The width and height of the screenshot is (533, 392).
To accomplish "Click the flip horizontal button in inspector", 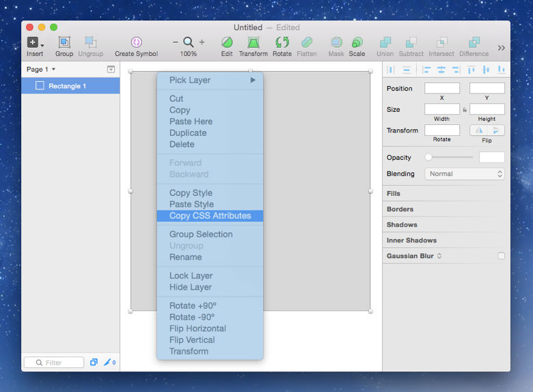I will (478, 130).
